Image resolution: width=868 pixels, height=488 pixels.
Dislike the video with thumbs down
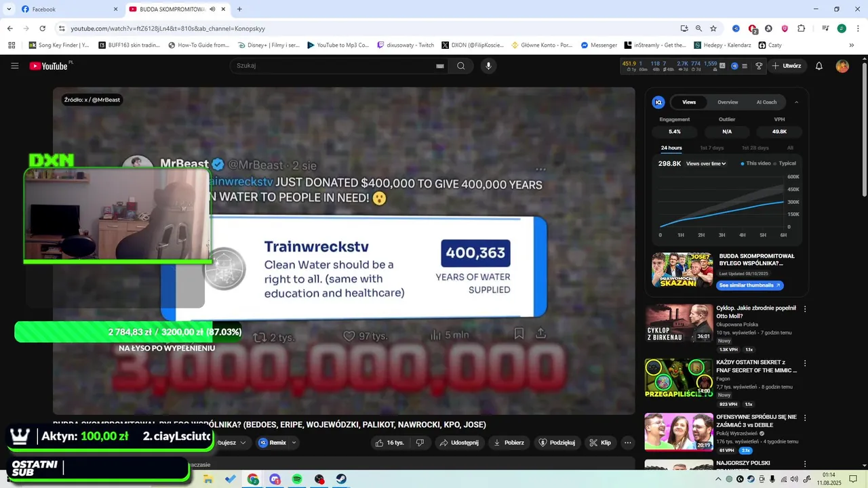420,443
